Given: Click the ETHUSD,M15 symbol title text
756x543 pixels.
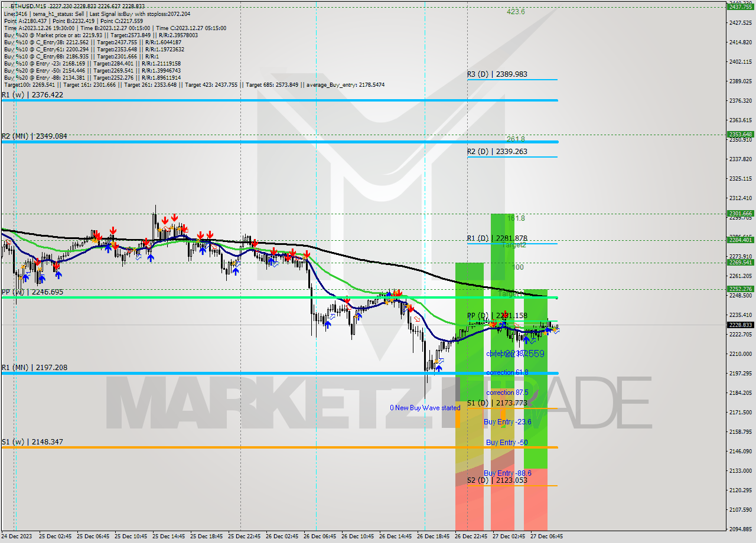Looking at the screenshot, I should click(x=28, y=6).
